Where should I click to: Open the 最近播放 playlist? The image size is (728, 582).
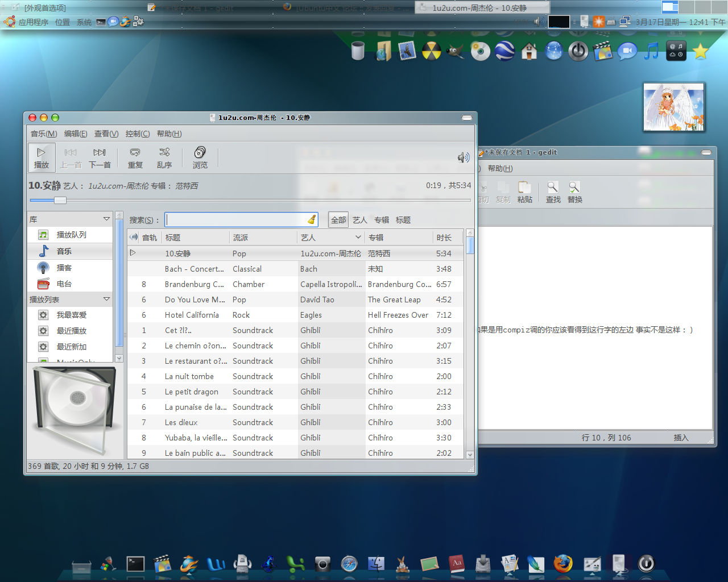[x=70, y=331]
